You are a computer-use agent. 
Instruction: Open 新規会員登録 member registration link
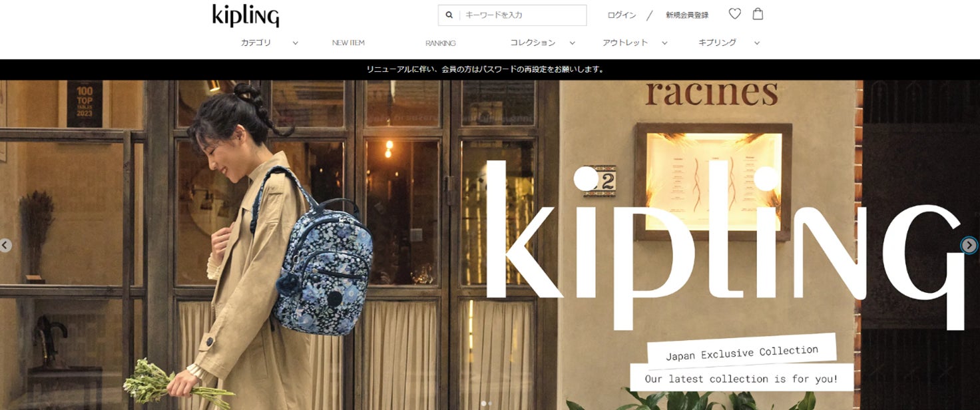687,15
